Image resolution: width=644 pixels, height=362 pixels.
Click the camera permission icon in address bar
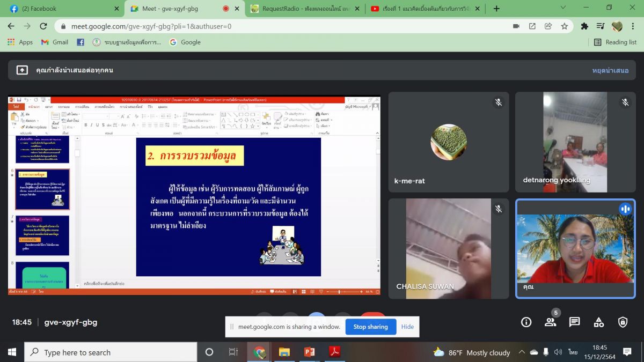(x=516, y=26)
